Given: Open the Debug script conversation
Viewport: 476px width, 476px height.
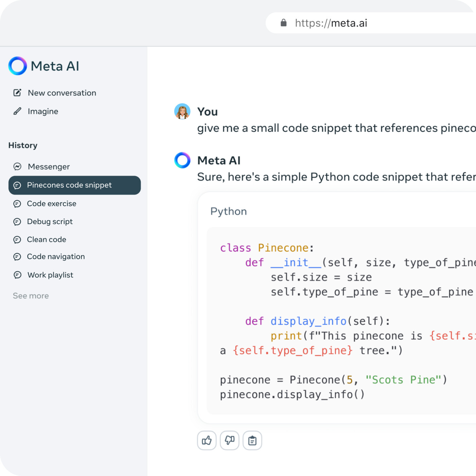Looking at the screenshot, I should click(50, 222).
